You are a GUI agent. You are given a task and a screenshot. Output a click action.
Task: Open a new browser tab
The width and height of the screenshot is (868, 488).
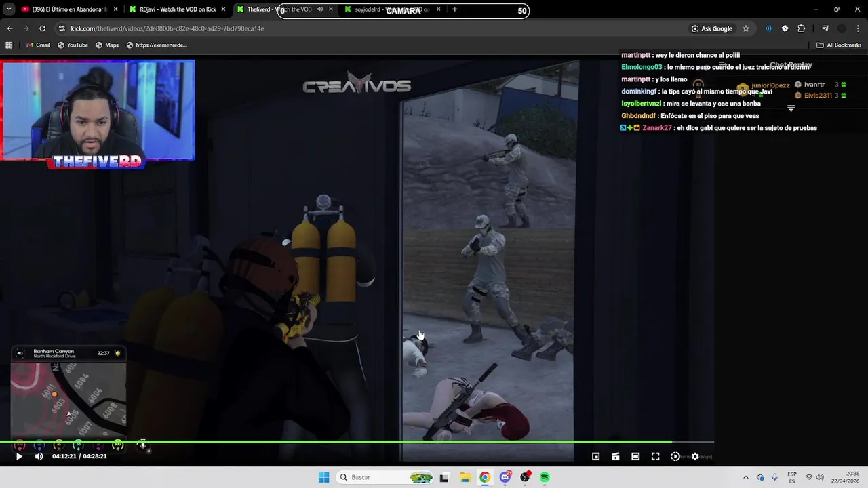click(454, 9)
